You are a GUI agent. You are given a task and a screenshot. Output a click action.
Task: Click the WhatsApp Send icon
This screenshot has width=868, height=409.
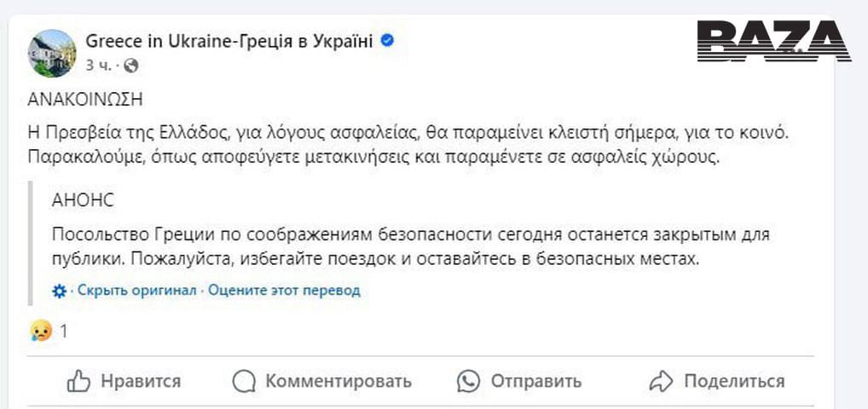tap(468, 381)
